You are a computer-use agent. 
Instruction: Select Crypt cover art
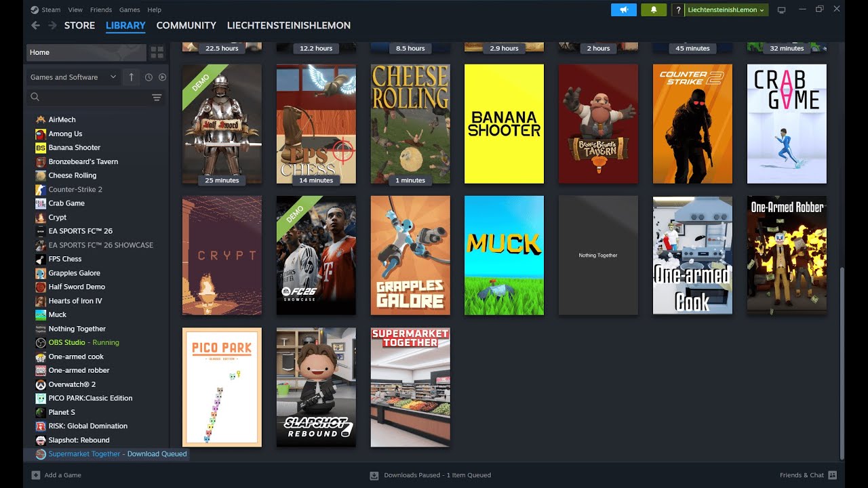point(222,256)
